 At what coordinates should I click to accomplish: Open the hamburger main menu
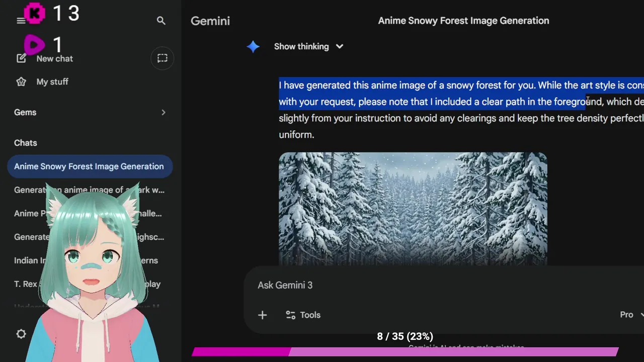21,21
